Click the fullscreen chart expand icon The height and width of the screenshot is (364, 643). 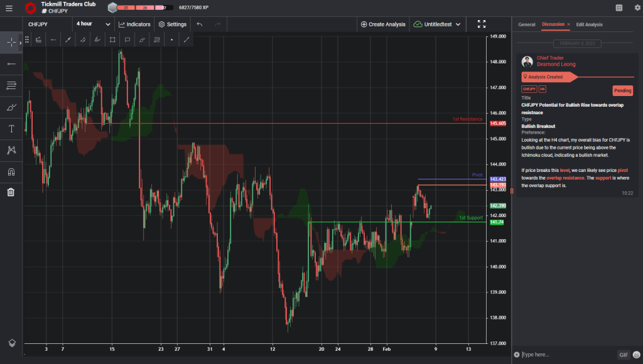click(x=482, y=24)
